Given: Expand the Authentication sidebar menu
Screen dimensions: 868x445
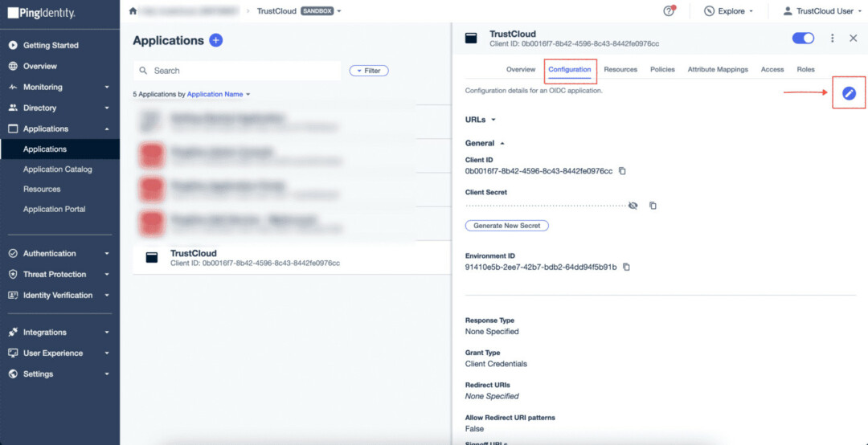Looking at the screenshot, I should pyautogui.click(x=107, y=254).
